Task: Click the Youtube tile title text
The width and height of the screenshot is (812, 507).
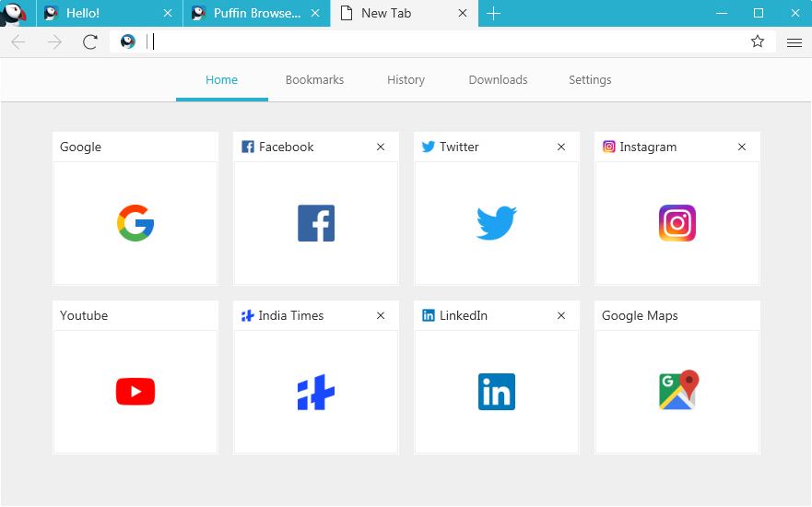Action: [84, 315]
